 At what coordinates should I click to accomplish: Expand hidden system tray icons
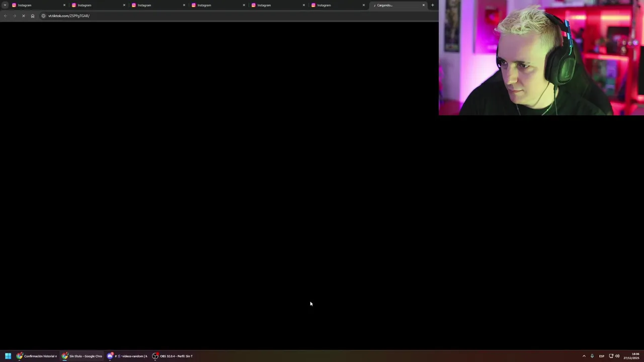584,356
